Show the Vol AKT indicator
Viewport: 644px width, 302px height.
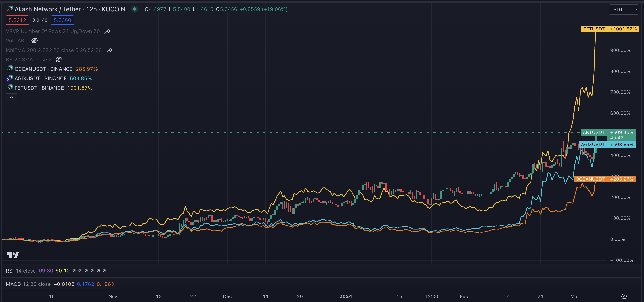[35, 41]
